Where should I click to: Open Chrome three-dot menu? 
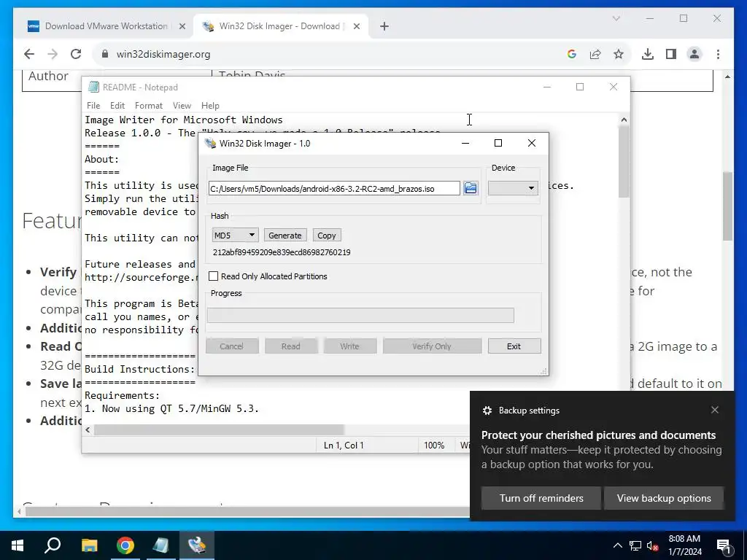click(718, 54)
